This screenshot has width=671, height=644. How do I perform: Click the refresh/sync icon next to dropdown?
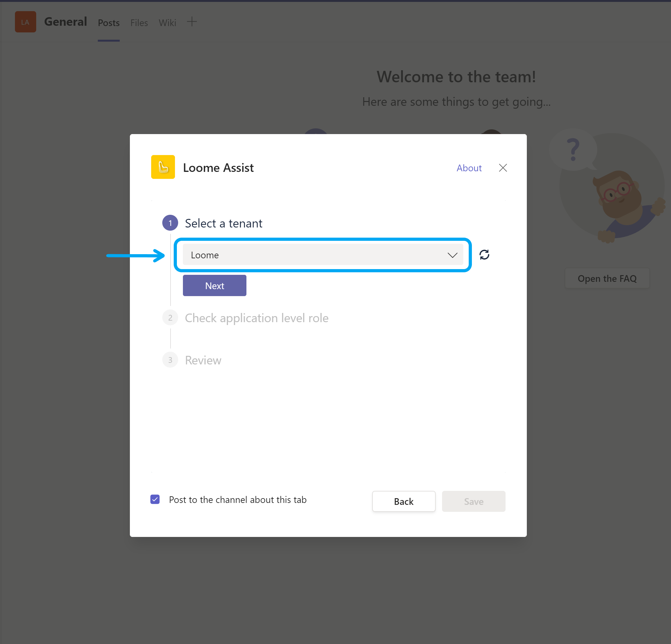485,255
